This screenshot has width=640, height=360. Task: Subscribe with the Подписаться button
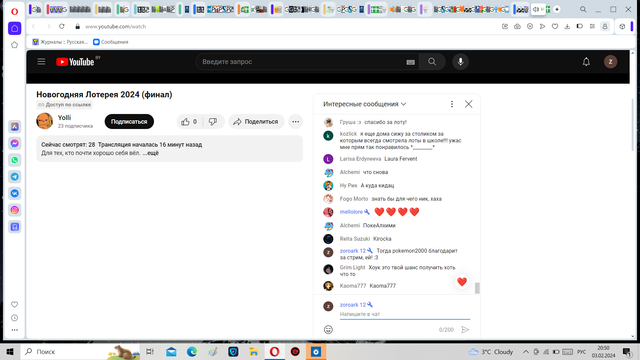click(x=129, y=122)
